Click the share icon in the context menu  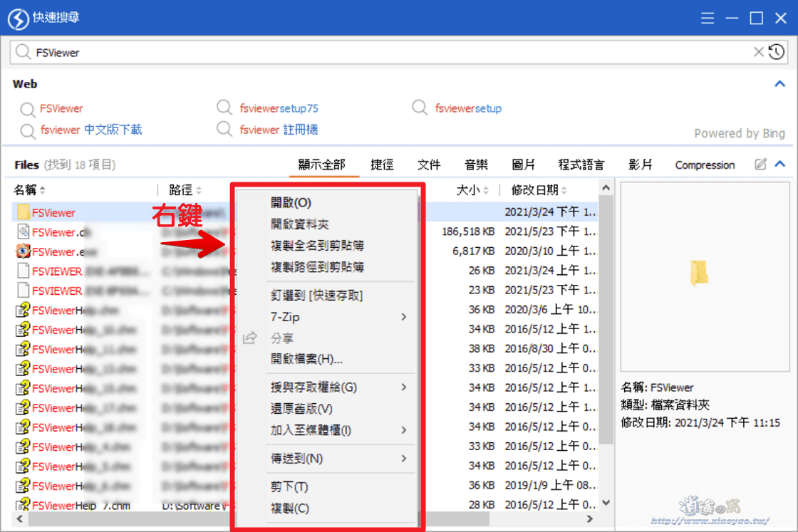coord(249,338)
